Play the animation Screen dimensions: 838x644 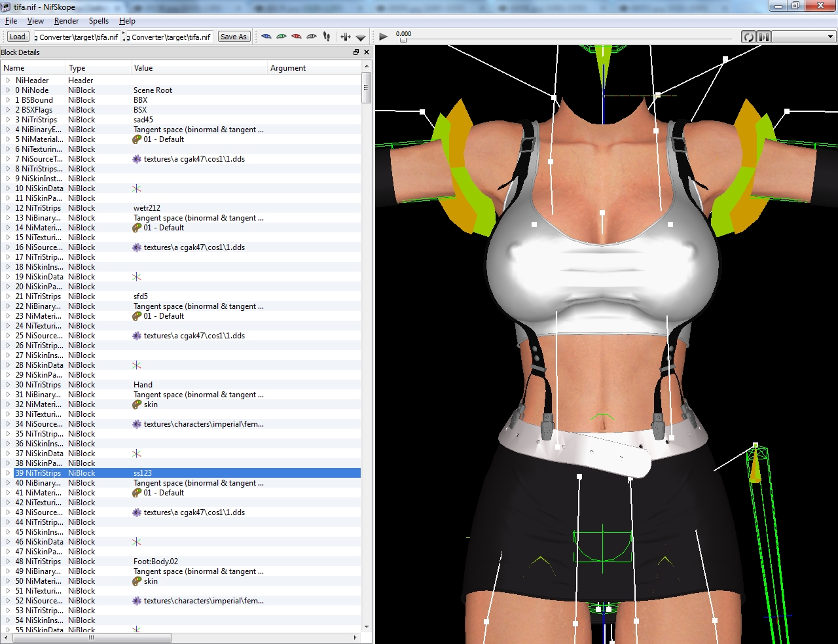click(383, 37)
